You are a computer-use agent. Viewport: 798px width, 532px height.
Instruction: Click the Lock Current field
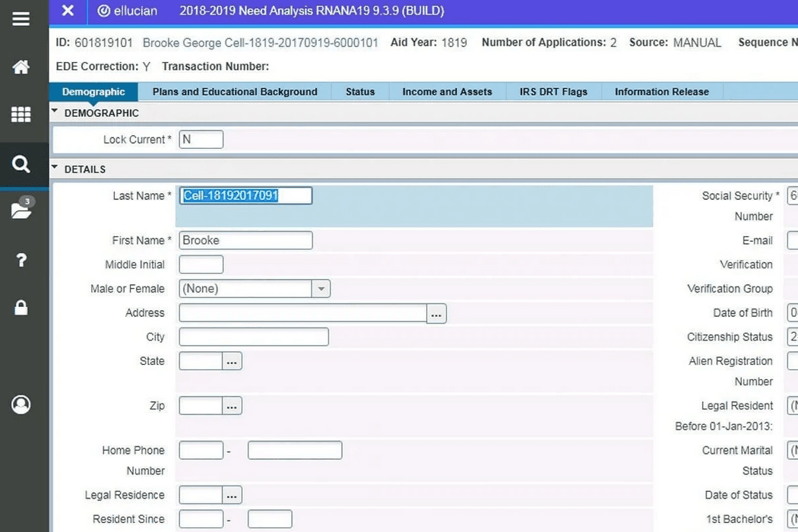point(200,139)
